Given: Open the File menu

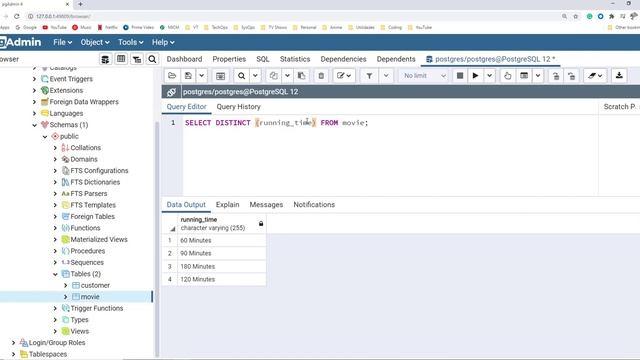Looking at the screenshot, I should pyautogui.click(x=62, y=42).
